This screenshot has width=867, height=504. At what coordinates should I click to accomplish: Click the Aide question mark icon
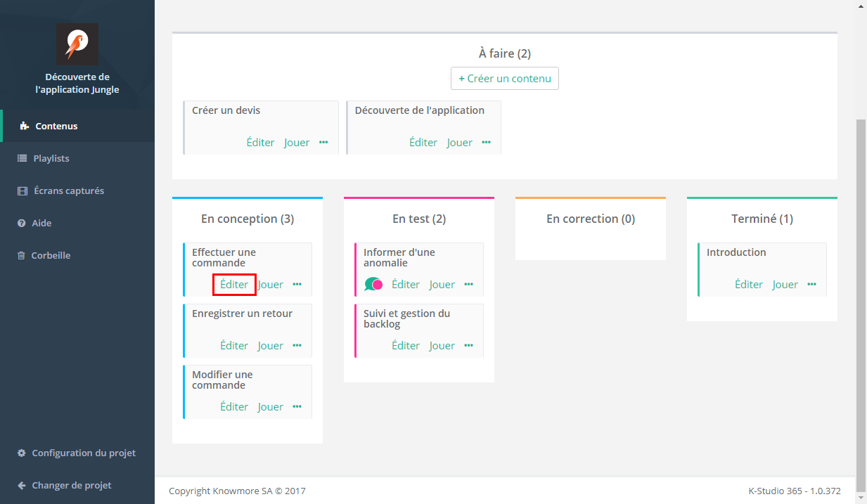(x=22, y=224)
